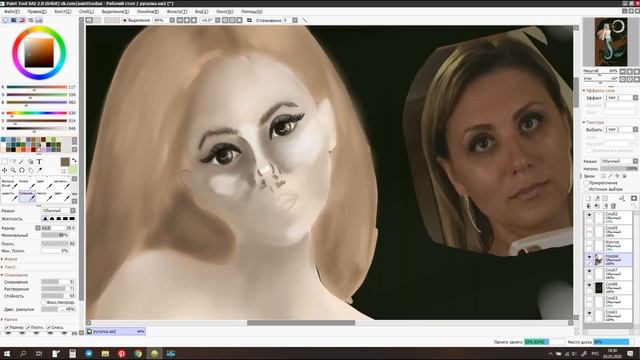Click the foreground color swatch

[x=64, y=162]
